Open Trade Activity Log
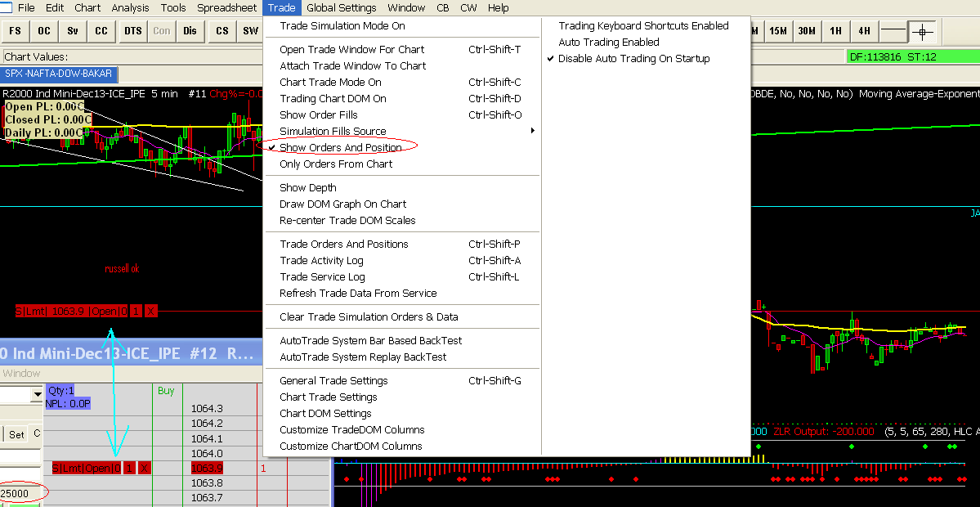 (x=402, y=260)
